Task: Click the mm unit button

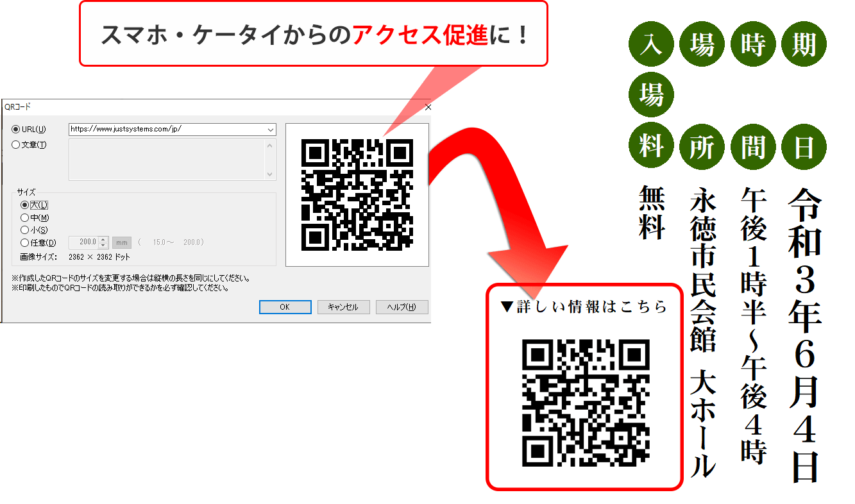Action: point(122,242)
